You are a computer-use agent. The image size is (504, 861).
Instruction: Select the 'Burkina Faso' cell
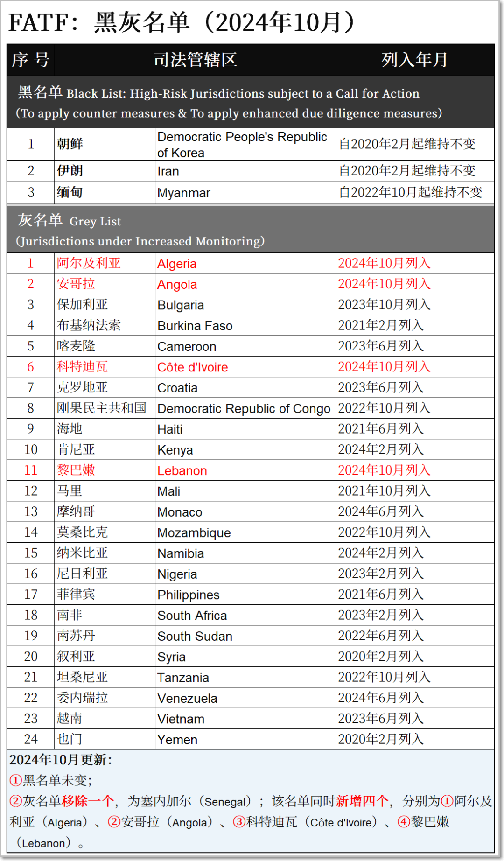pos(245,325)
